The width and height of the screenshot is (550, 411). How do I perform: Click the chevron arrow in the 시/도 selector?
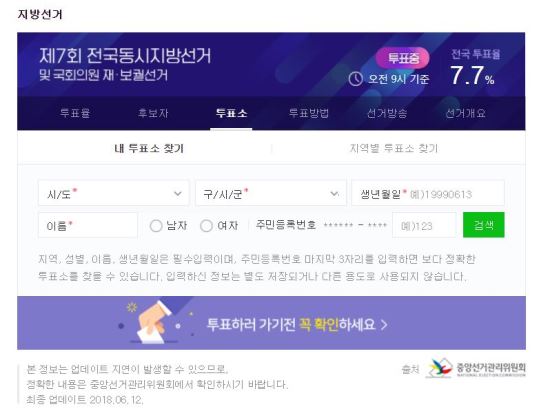click(x=178, y=194)
